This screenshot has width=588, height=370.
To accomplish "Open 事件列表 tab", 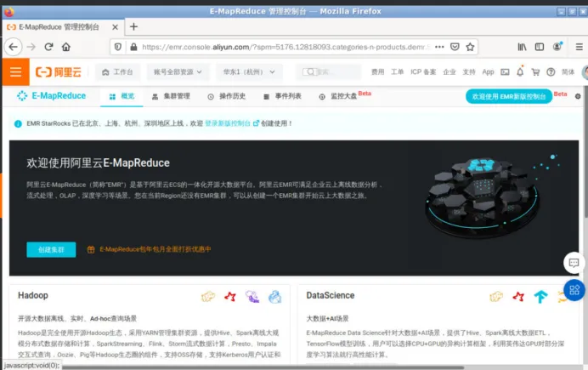I will 282,96.
